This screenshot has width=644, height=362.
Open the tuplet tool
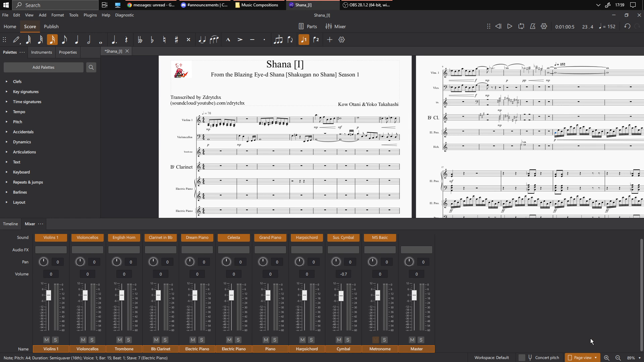pos(278,40)
